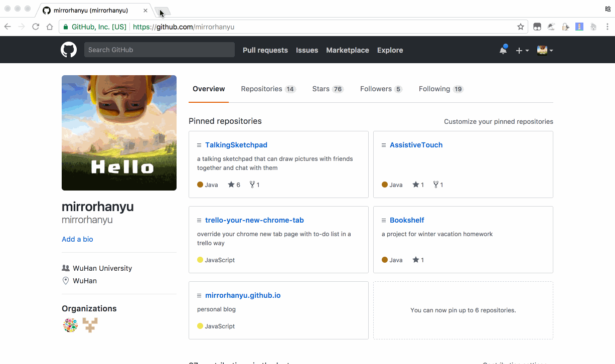Switch to the Following tab

click(441, 89)
